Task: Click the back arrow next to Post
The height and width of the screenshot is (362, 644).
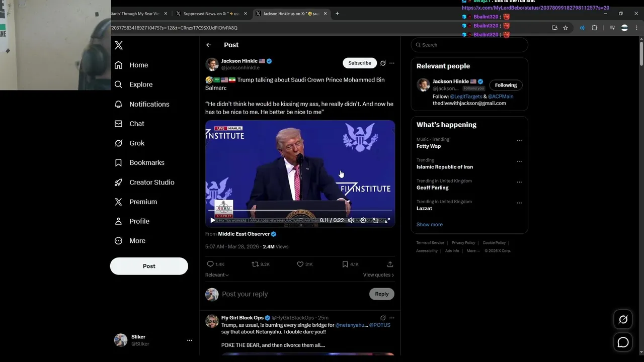Action: tap(209, 45)
